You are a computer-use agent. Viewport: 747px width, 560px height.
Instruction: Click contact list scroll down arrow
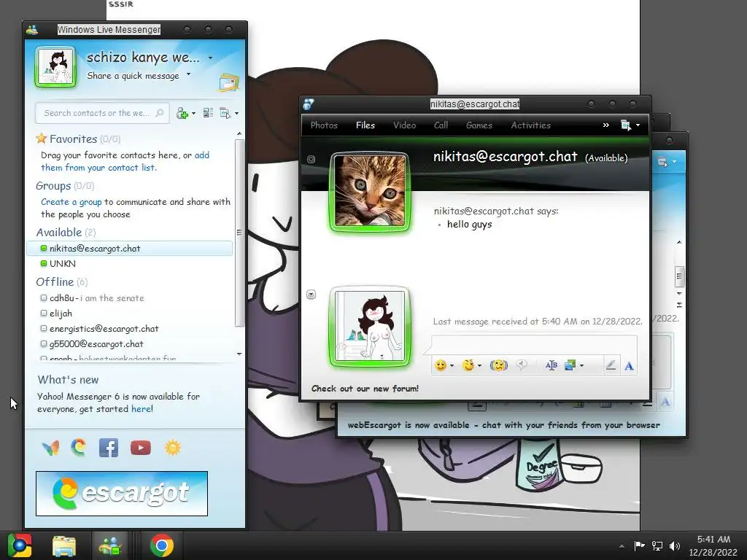239,354
